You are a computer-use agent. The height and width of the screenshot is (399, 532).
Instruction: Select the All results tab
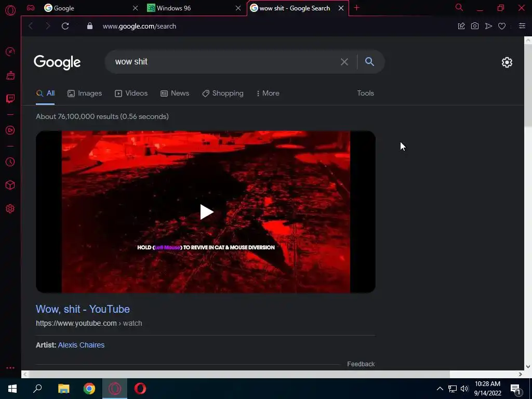45,94
